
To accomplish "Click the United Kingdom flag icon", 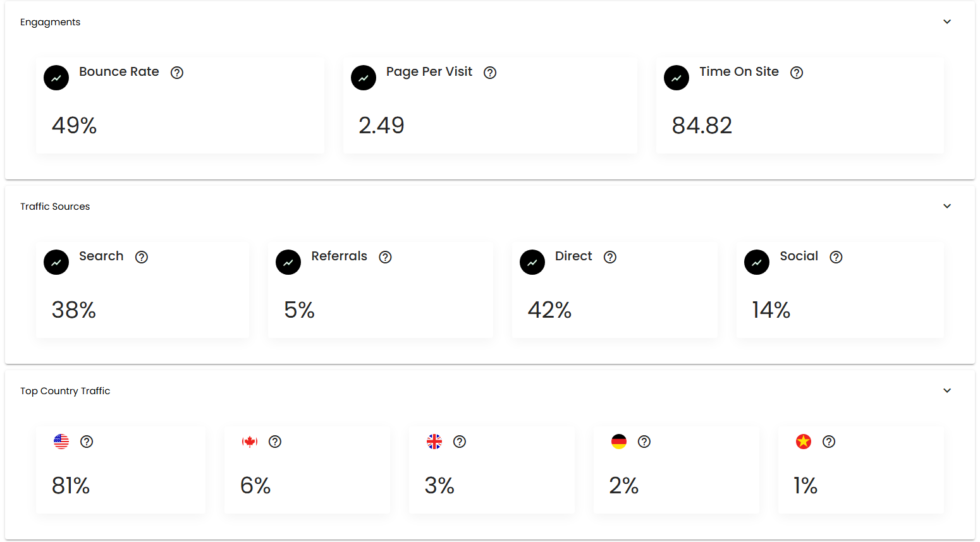I will [434, 442].
